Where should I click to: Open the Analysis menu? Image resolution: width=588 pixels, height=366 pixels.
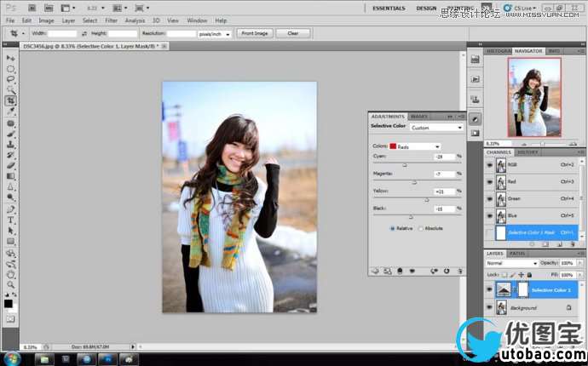(x=135, y=20)
